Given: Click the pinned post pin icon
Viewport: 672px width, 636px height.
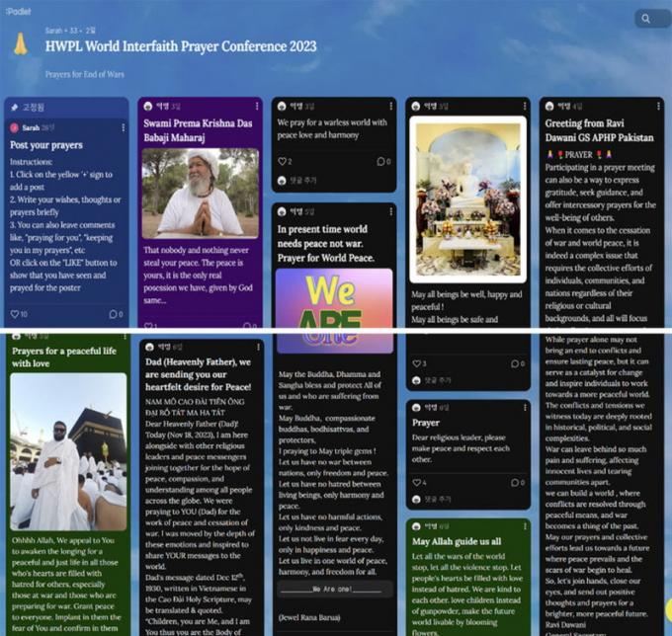Looking at the screenshot, I should coord(15,107).
